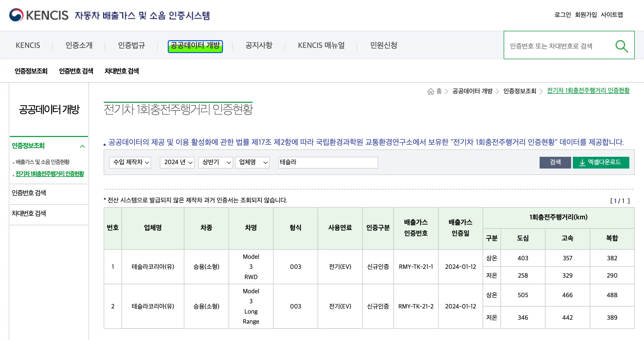The width and height of the screenshot is (644, 340).
Task: Click the low-temperature highway value 442
Action: coord(567,318)
